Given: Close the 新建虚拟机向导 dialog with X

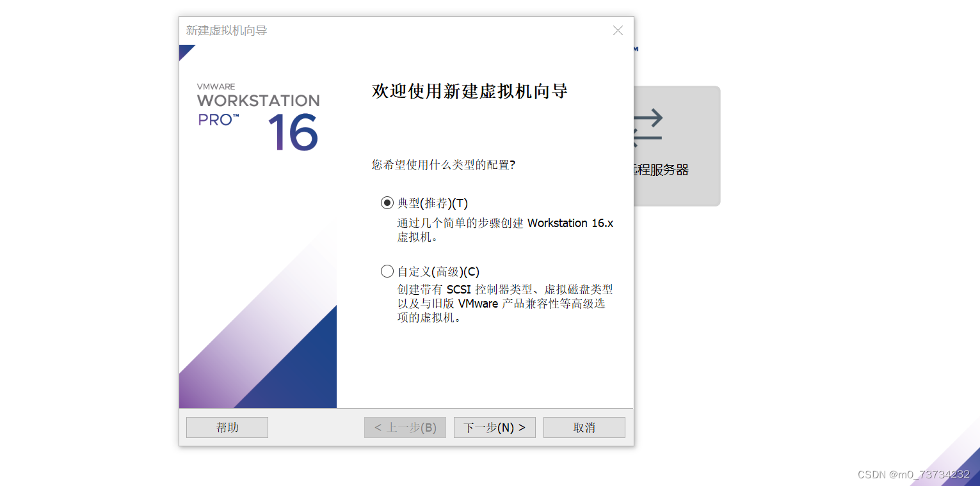Looking at the screenshot, I should pyautogui.click(x=618, y=30).
